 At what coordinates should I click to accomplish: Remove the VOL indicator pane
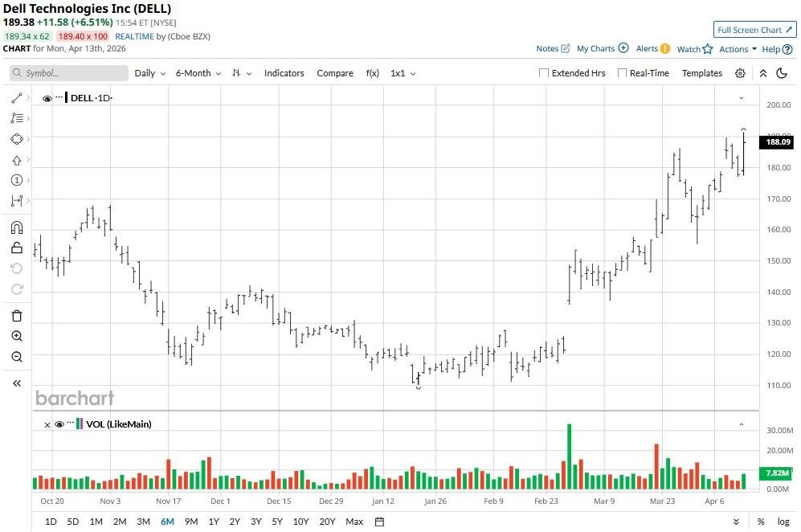pos(47,424)
